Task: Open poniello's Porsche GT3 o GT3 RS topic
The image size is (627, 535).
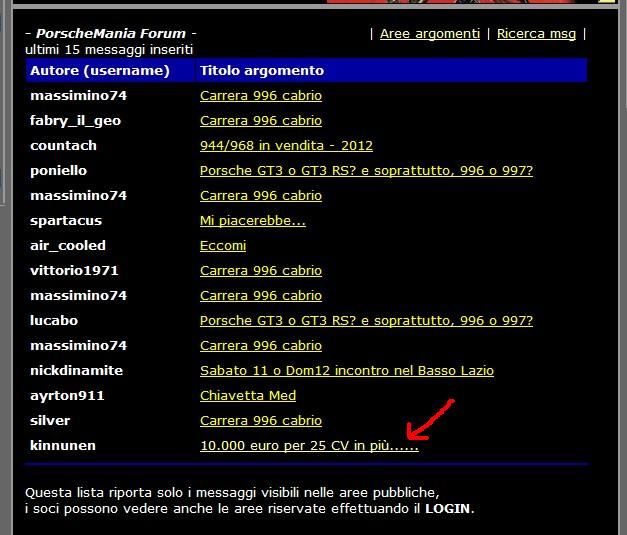Action: 366,171
